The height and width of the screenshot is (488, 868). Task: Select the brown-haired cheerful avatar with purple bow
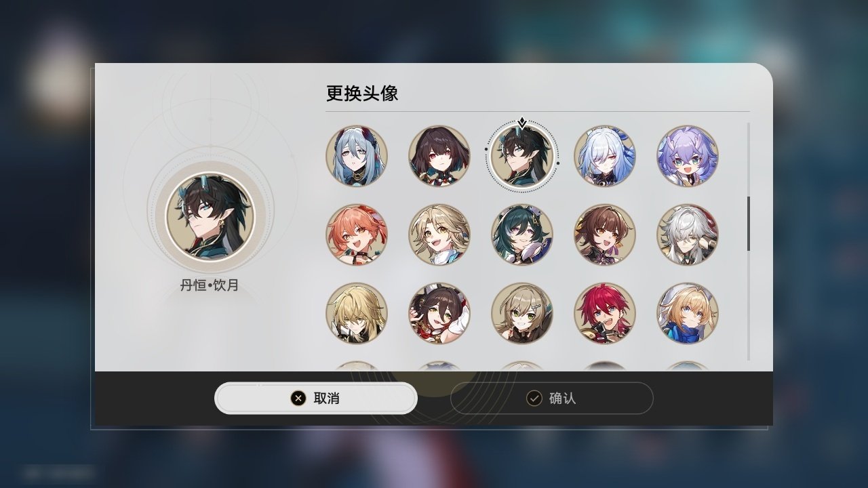pos(605,235)
